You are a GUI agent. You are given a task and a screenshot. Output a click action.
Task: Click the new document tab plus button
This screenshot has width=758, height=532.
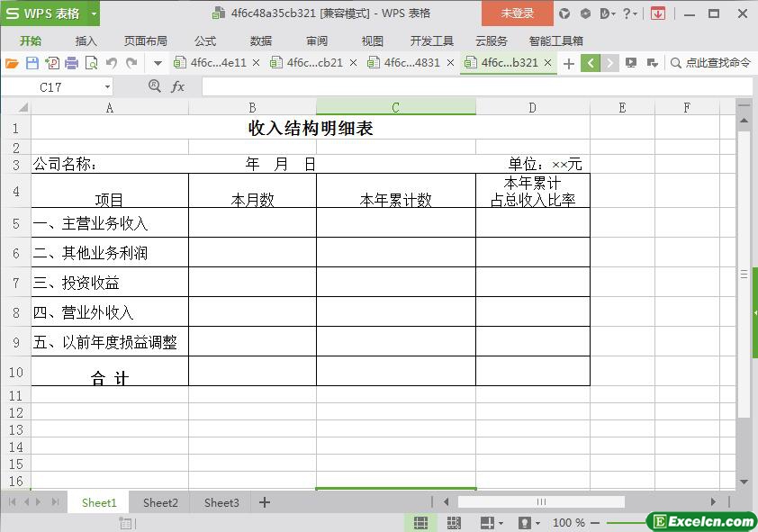tap(569, 63)
